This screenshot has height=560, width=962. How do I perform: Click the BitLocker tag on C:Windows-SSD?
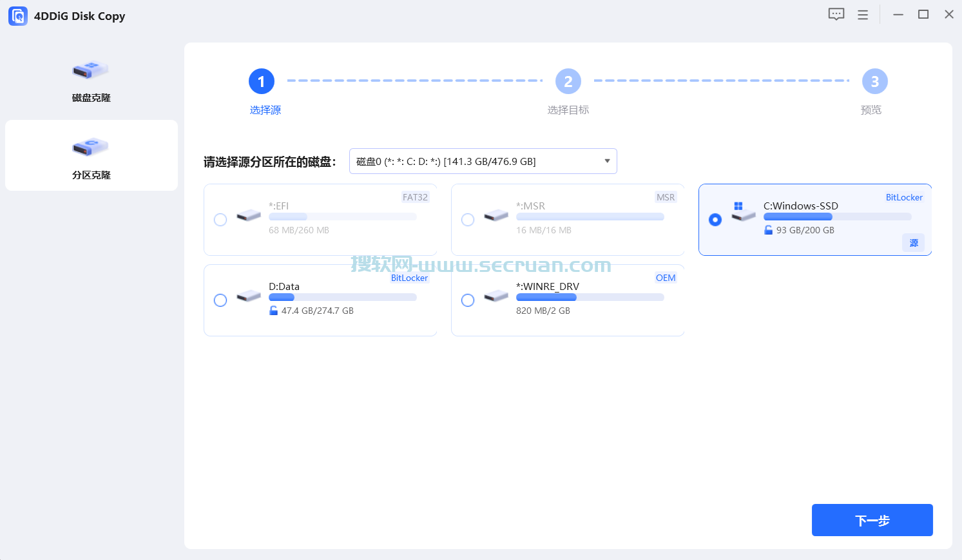point(904,197)
